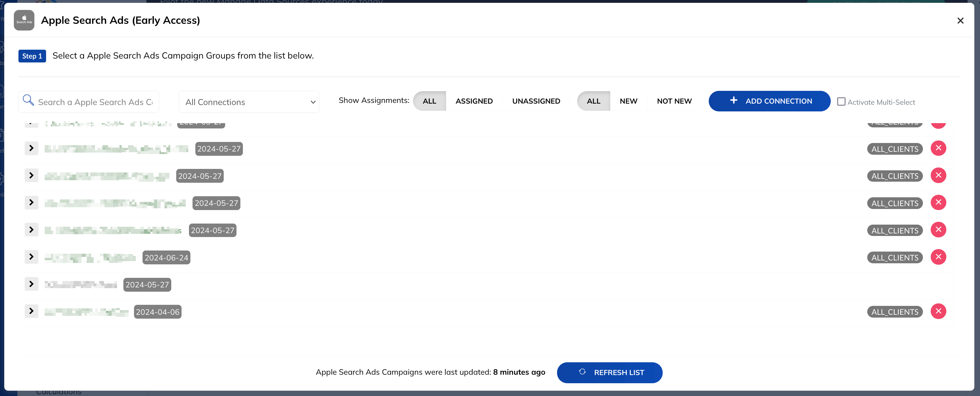Filter by UNASSIGNED campaigns
Viewport: 980px width, 396px height.
click(x=536, y=101)
